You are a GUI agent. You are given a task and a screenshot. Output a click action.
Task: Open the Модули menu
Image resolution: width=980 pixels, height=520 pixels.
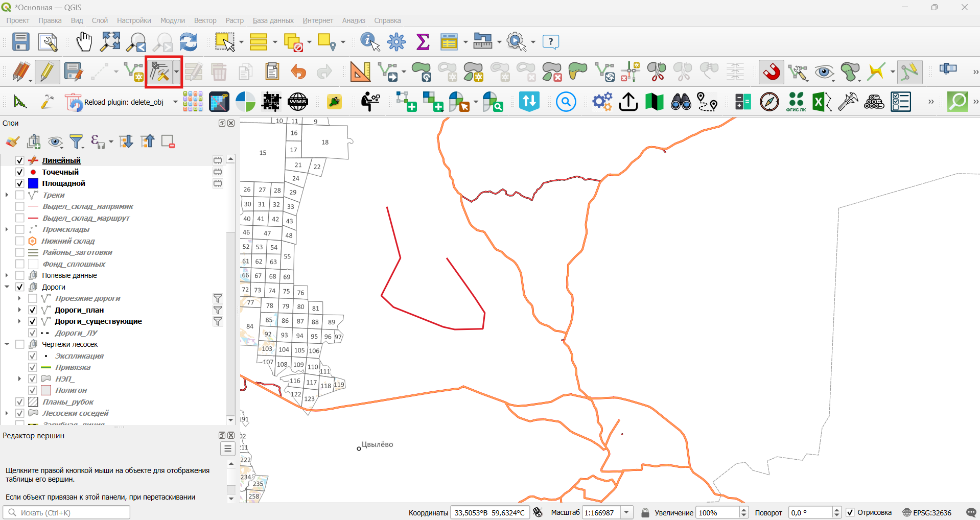click(x=172, y=20)
